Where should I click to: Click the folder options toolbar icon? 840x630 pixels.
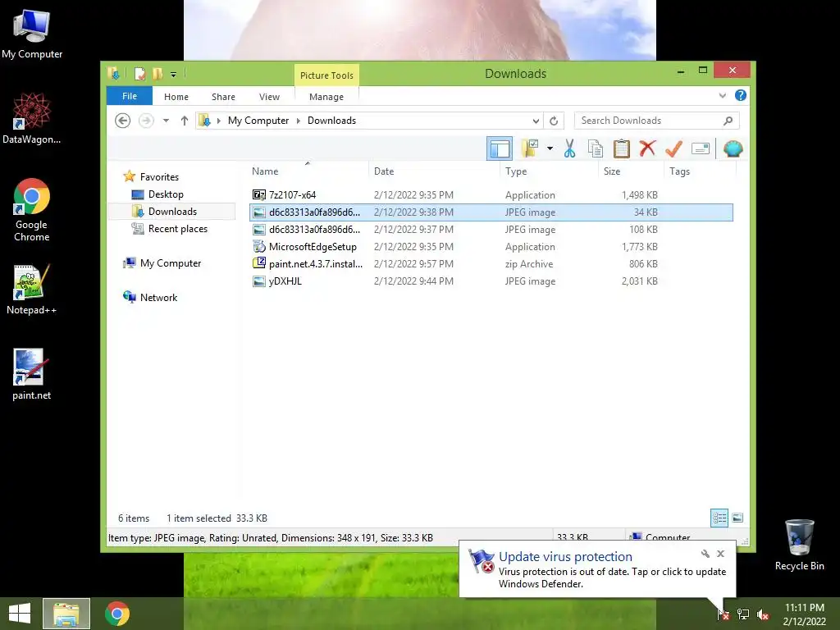pos(530,148)
